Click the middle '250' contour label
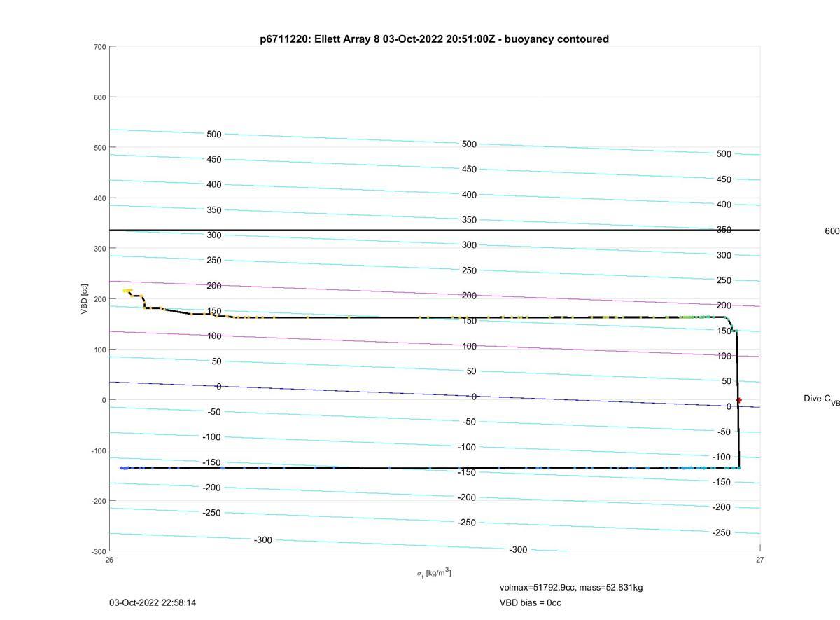840x620 pixels. pos(469,270)
